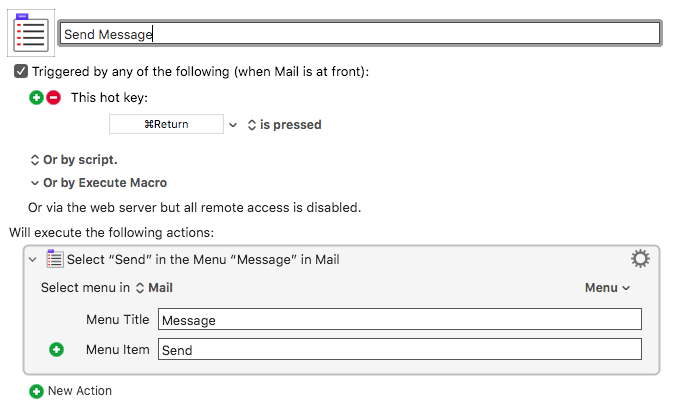Add a new trigger with the green plus
The image size is (675, 419).
[37, 98]
